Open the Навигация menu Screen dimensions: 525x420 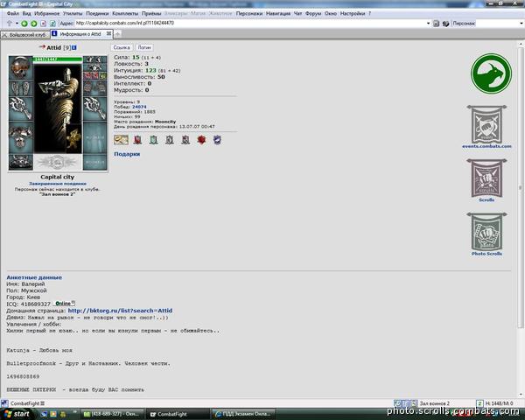[278, 14]
